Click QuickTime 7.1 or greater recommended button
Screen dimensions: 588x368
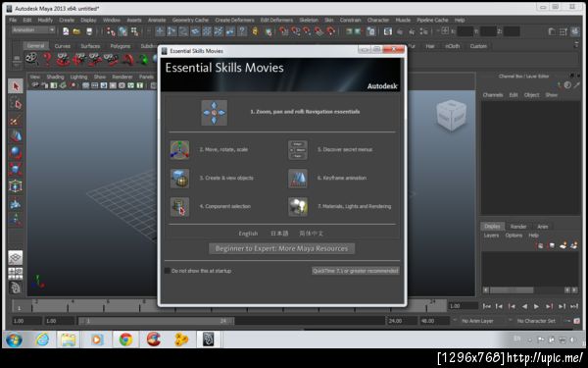tap(355, 271)
